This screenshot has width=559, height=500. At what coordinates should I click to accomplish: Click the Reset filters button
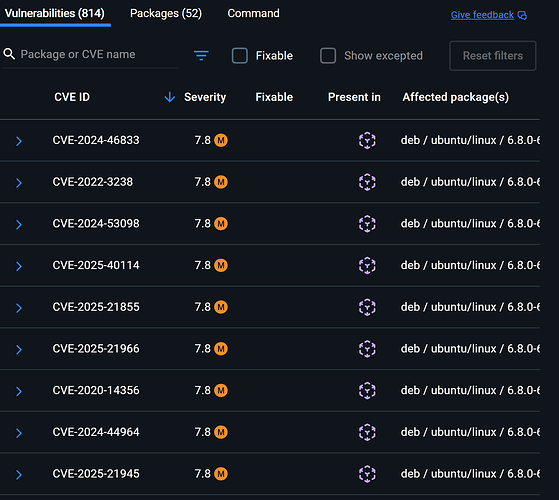pyautogui.click(x=493, y=56)
